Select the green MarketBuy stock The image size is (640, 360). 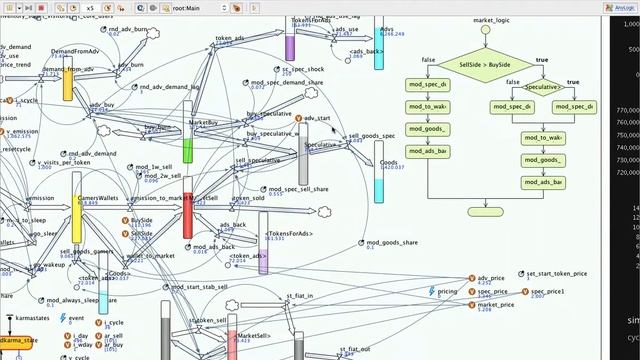click(x=188, y=132)
